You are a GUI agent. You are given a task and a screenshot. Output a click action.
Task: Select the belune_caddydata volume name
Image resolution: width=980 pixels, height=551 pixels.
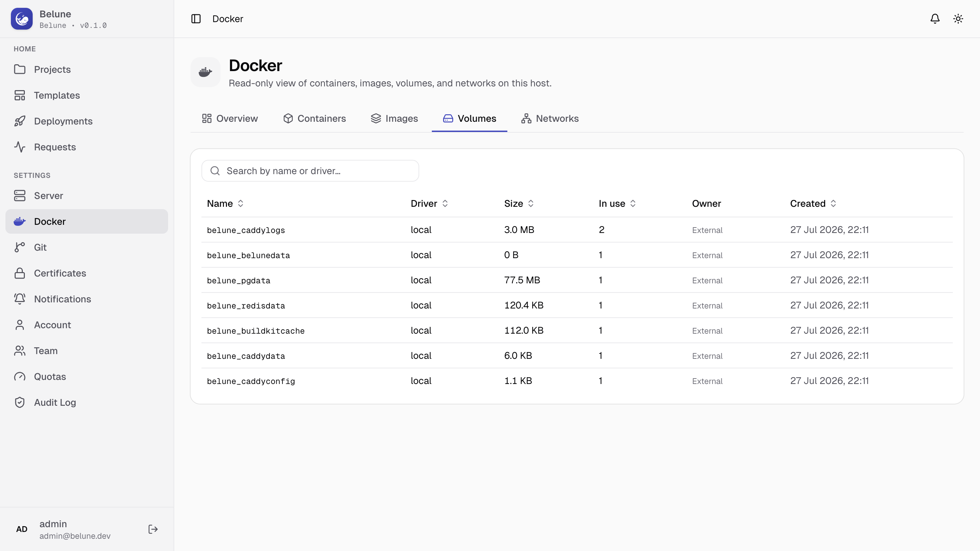(246, 356)
